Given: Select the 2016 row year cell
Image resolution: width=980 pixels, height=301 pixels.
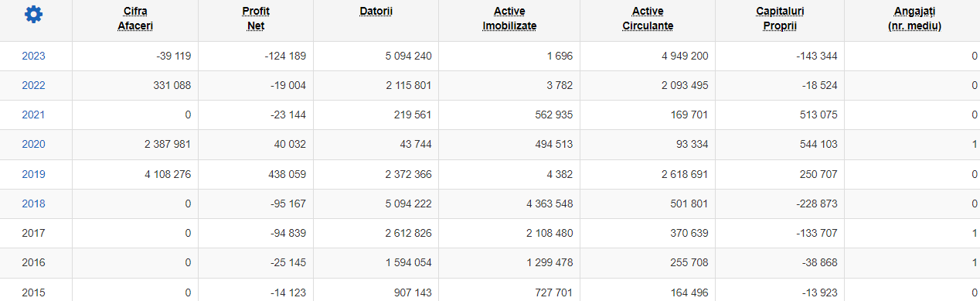Looking at the screenshot, I should point(33,262).
